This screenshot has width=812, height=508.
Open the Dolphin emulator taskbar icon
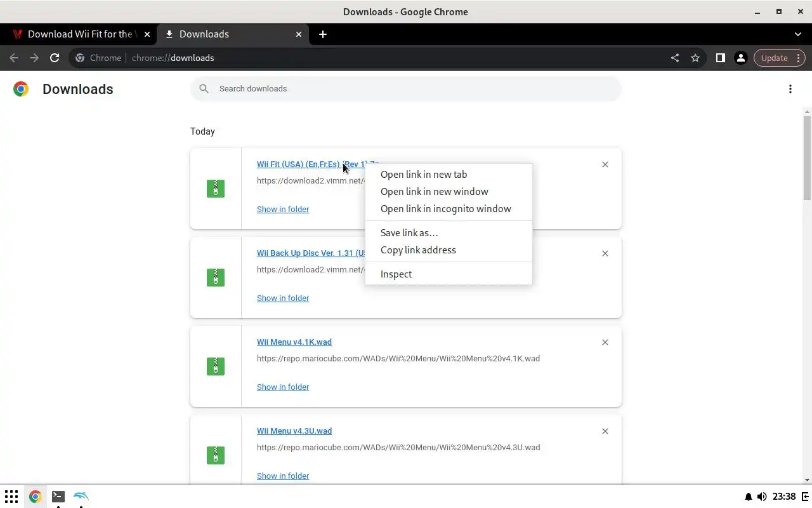tap(81, 497)
